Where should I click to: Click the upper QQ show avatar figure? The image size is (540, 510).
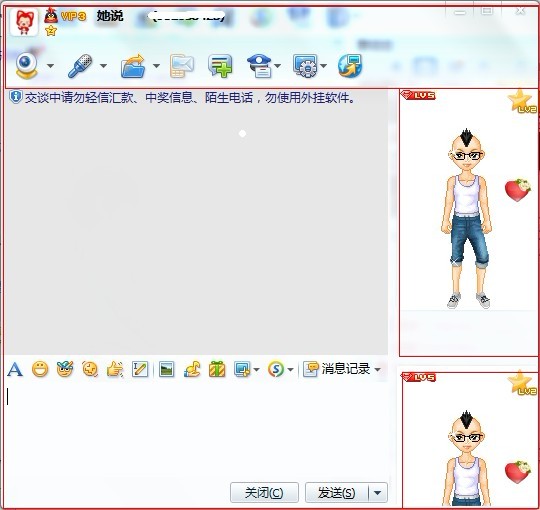467,218
